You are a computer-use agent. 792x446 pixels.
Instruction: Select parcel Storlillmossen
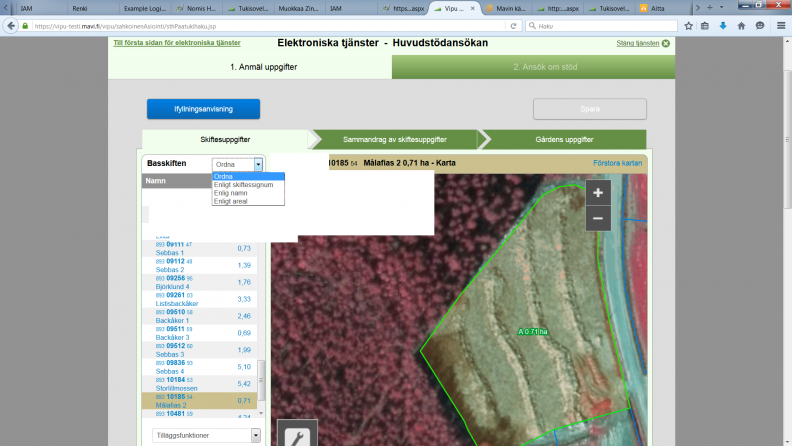click(200, 384)
